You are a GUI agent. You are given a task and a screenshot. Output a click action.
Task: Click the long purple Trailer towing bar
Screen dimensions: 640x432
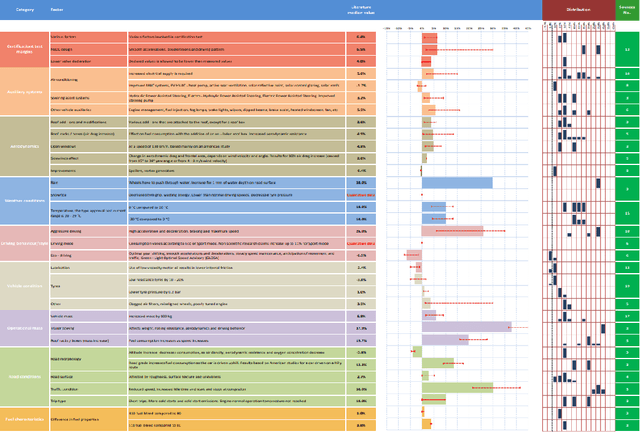(466, 327)
